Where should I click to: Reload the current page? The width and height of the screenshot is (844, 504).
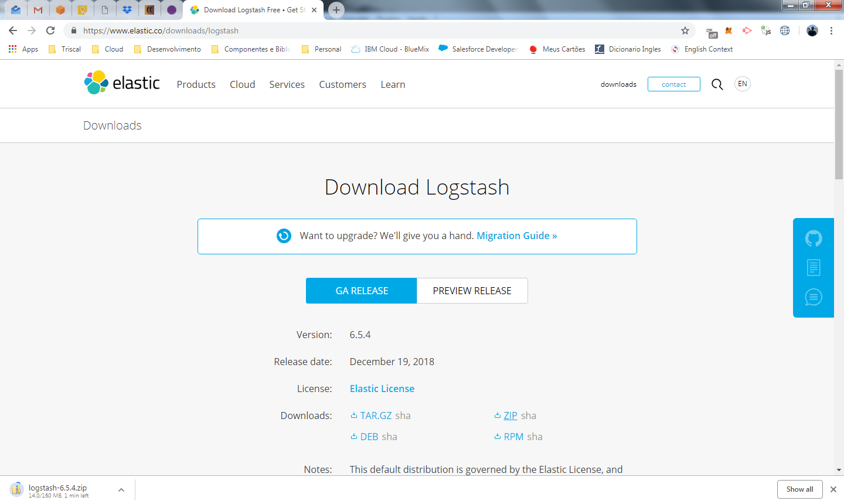pyautogui.click(x=50, y=30)
